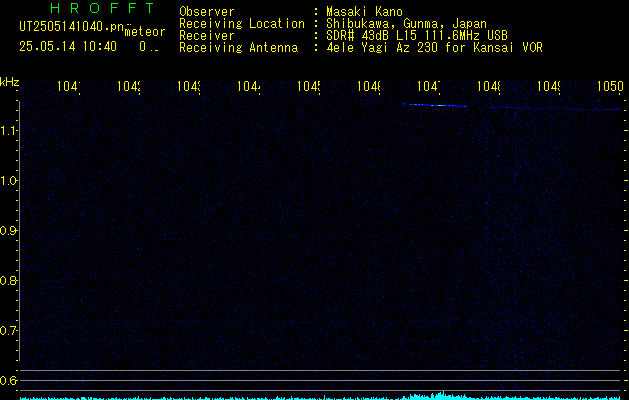The width and height of the screenshot is (629, 400).
Task: Click the Observer label
Action: click(x=207, y=11)
